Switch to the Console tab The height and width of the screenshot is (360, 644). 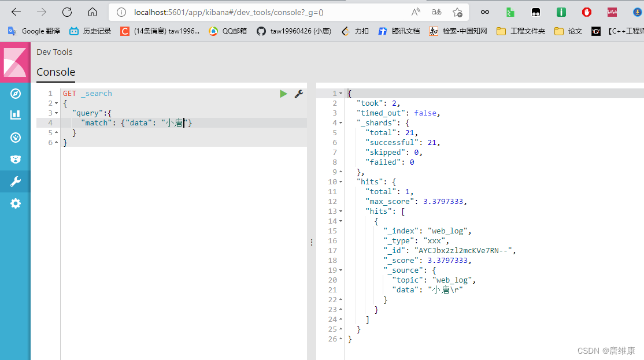pyautogui.click(x=55, y=72)
